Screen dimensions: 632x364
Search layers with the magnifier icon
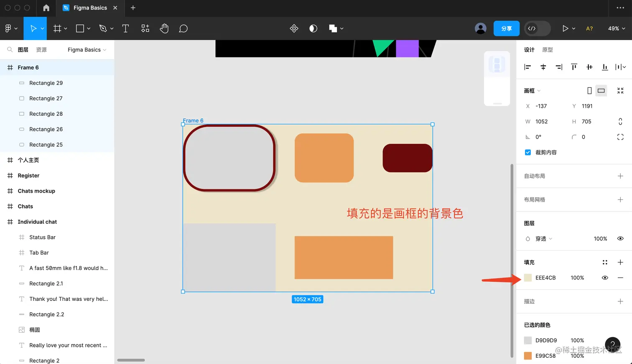(10, 50)
